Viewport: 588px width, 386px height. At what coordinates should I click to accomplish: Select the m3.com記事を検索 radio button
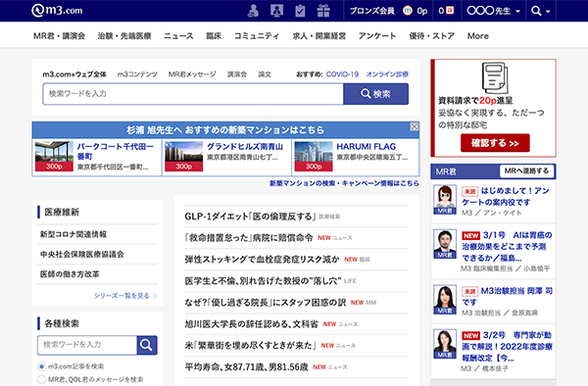(41, 366)
